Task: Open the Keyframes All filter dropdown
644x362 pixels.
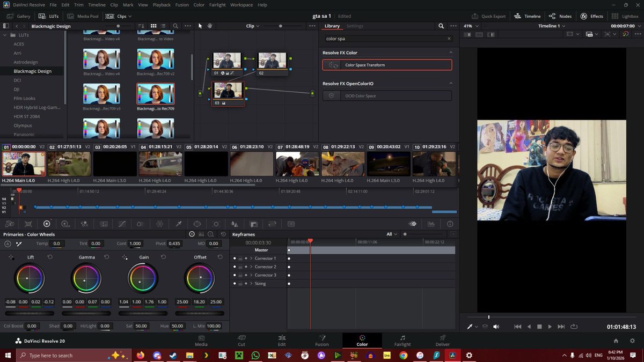Action: 392,234
